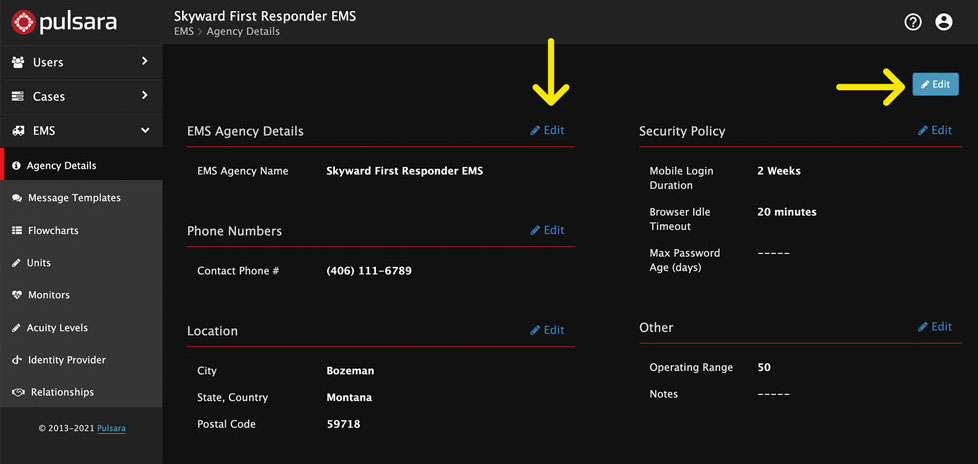
Task: Click the Pulsara logo
Action: (64, 22)
